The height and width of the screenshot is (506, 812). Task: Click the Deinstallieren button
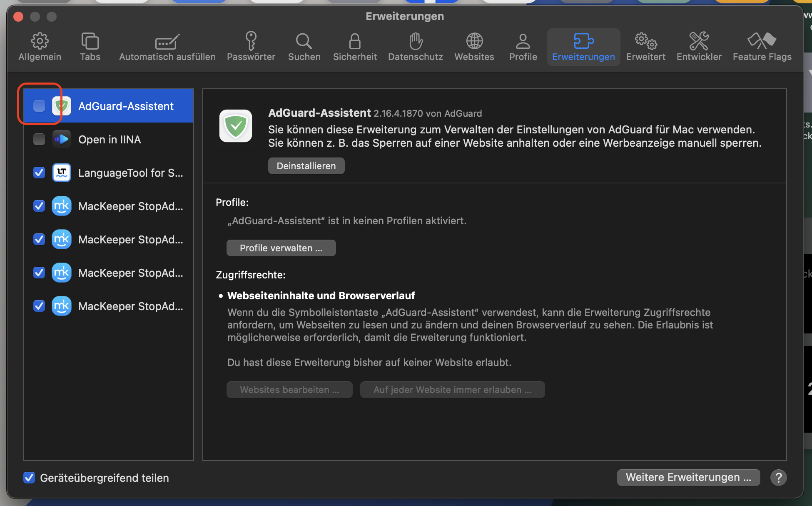coord(306,166)
